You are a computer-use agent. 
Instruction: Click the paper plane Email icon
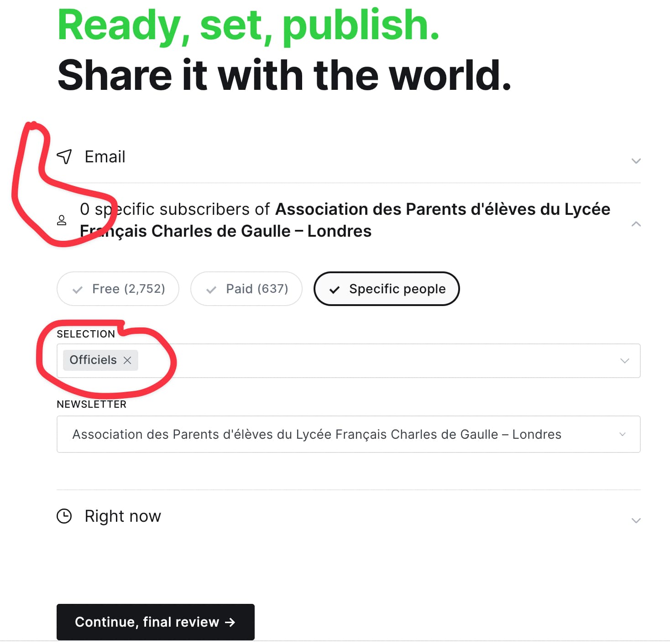point(64,156)
